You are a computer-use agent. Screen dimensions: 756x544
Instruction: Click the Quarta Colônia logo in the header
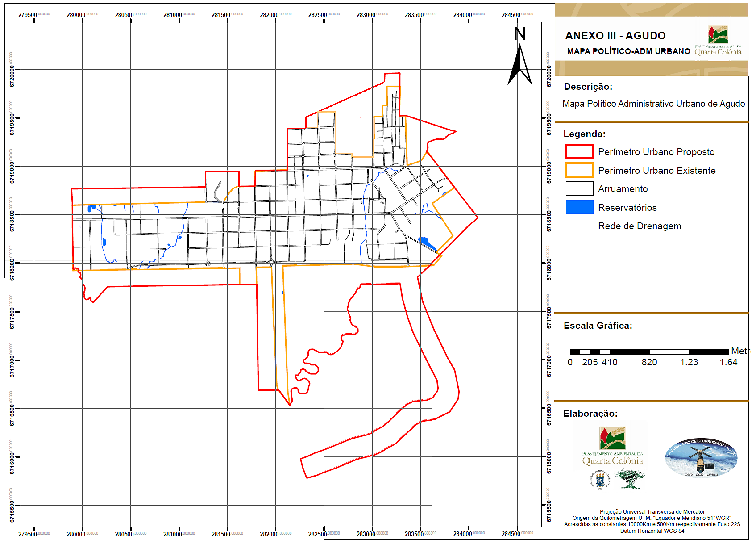(x=718, y=41)
